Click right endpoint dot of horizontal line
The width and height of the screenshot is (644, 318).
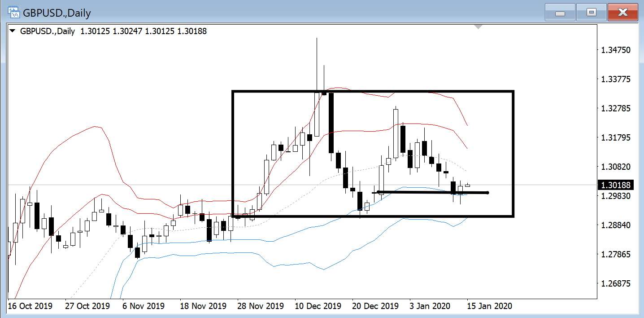point(487,193)
